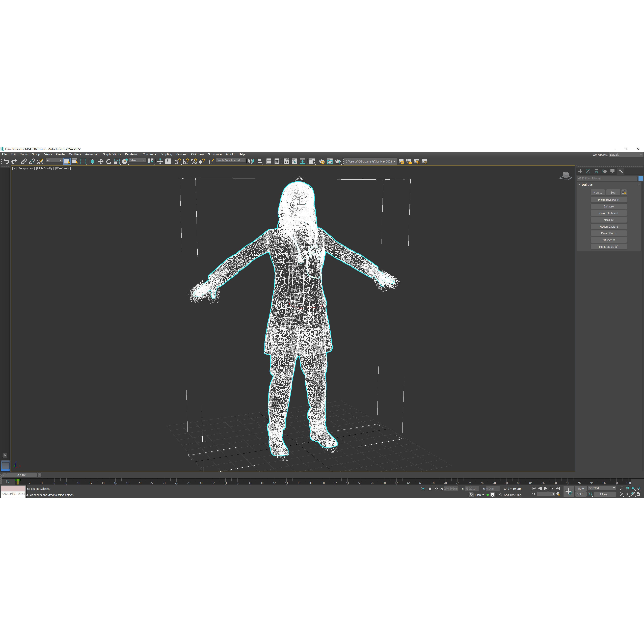Open the reference coordinate View dropdown
Viewport: 644px width, 644px height.
[x=138, y=160]
